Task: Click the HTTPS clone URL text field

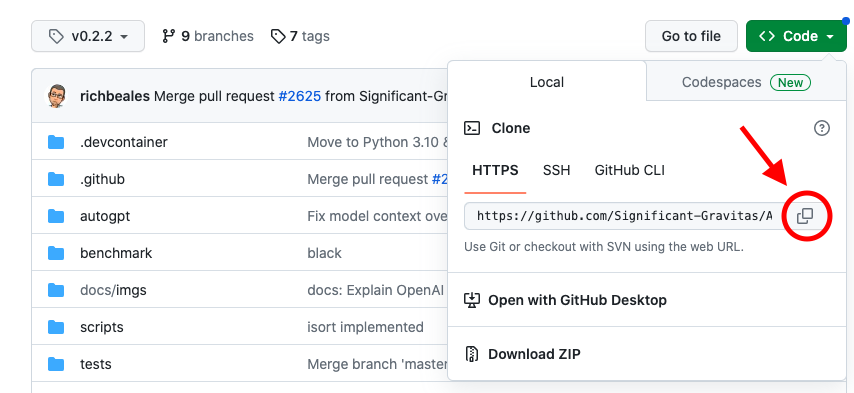Action: pyautogui.click(x=623, y=216)
